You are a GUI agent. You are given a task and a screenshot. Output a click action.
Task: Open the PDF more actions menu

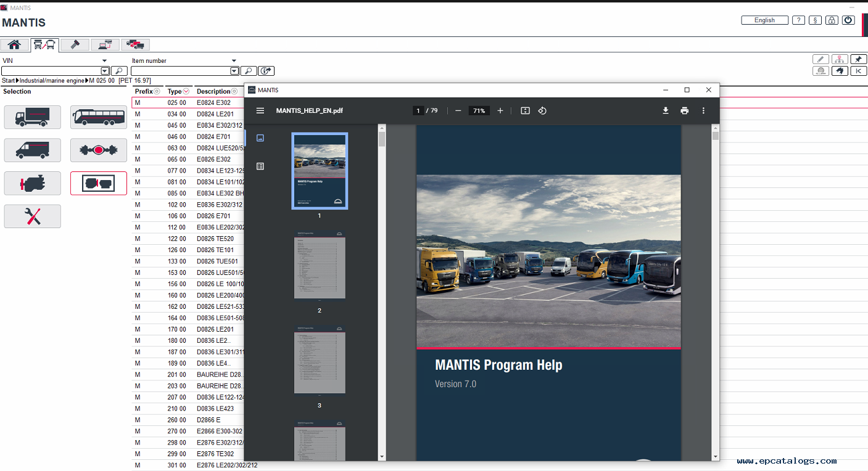pos(703,111)
